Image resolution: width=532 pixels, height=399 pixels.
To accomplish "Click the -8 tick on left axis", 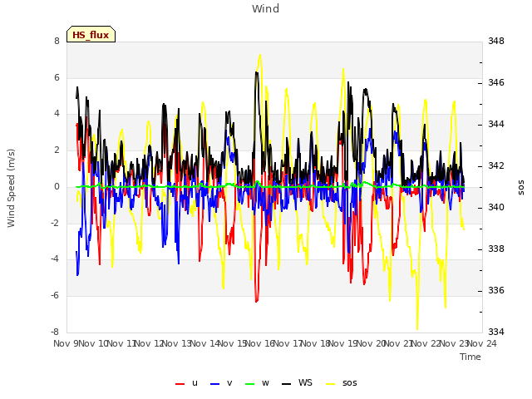I will point(55,332).
